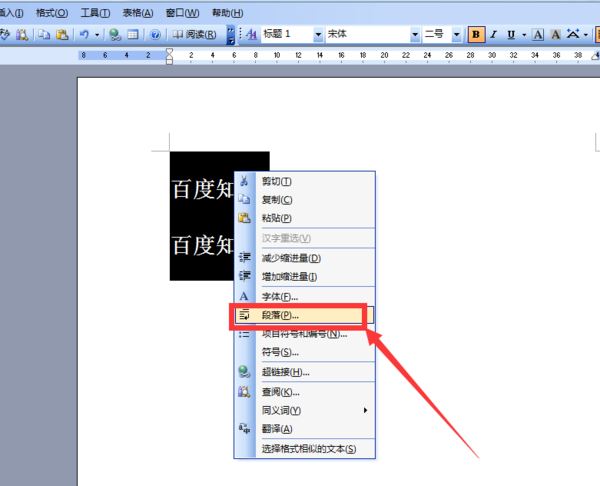Select 减少缩进量(D) in the context menu
The image size is (600, 486).
pos(305,258)
